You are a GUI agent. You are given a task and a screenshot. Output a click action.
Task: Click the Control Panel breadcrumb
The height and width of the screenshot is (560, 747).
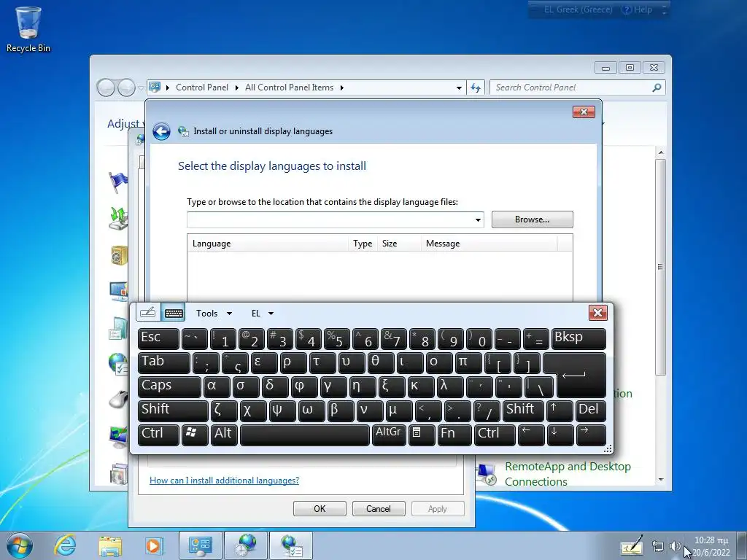pos(202,87)
